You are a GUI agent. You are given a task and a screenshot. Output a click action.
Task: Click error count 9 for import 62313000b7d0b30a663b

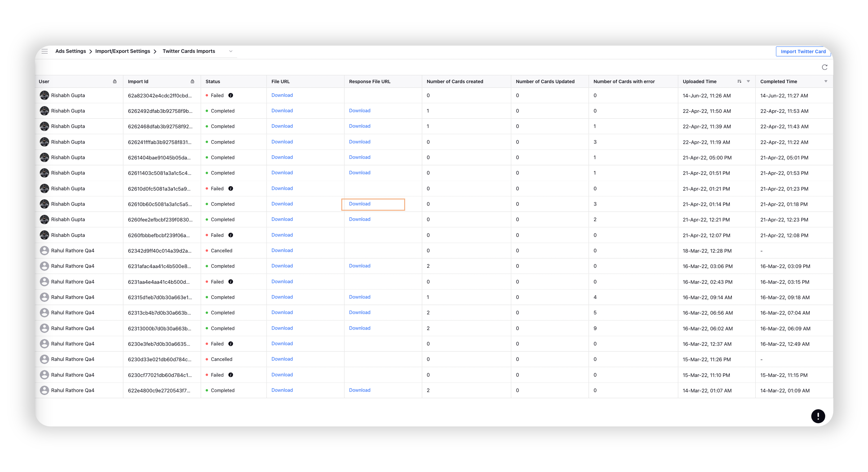595,328
